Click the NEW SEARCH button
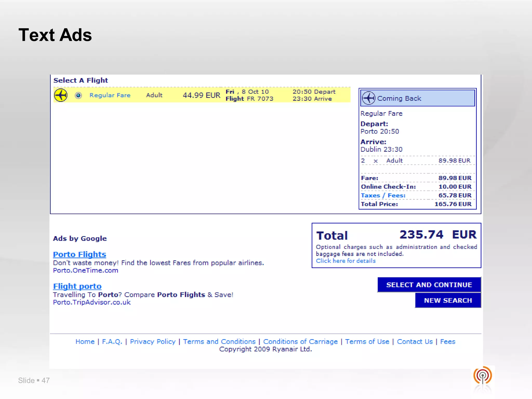532x399 pixels. pos(448,300)
